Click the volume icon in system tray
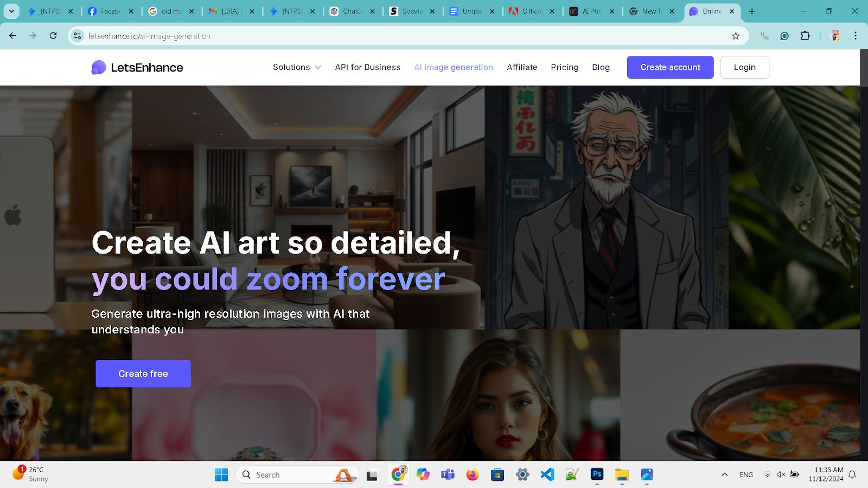The height and width of the screenshot is (488, 868). coord(781,474)
